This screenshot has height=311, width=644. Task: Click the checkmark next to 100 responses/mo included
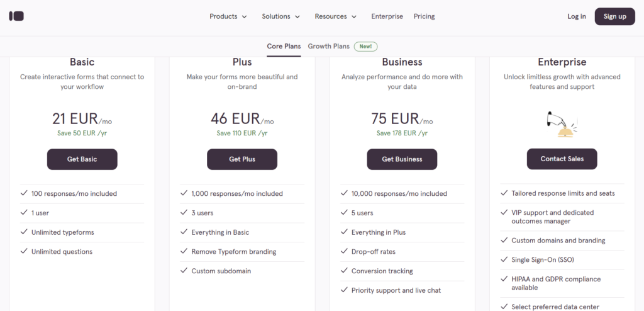pyautogui.click(x=24, y=193)
